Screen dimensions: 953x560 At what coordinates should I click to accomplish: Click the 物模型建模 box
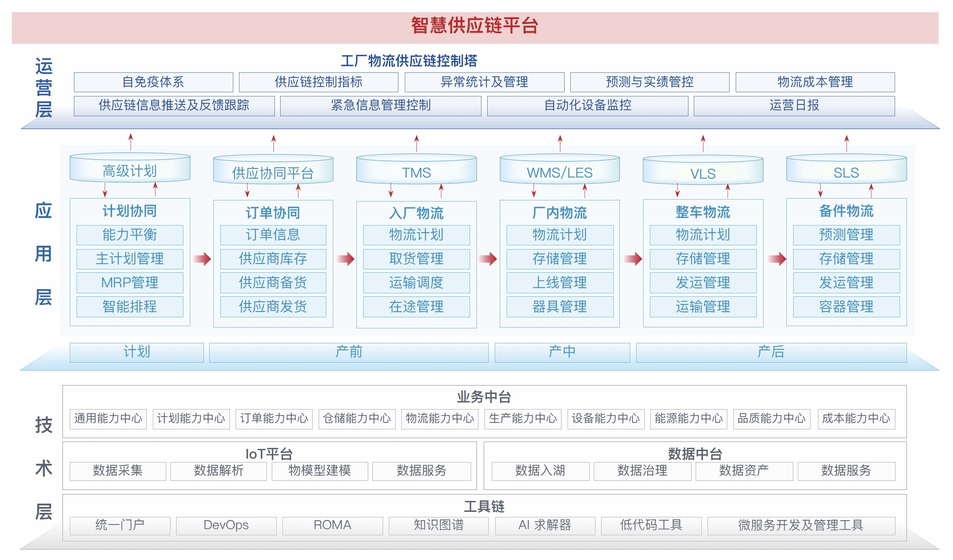[320, 471]
